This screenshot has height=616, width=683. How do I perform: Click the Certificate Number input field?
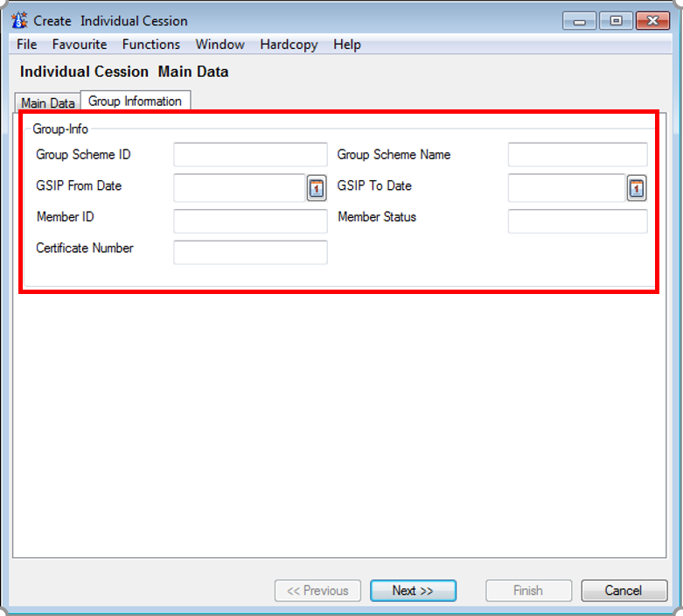250,253
